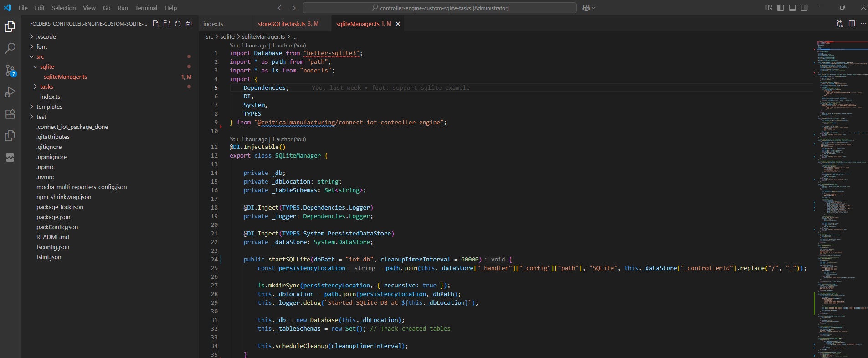
Task: Open npm-shrinkwrap.json in the explorer
Action: (64, 197)
